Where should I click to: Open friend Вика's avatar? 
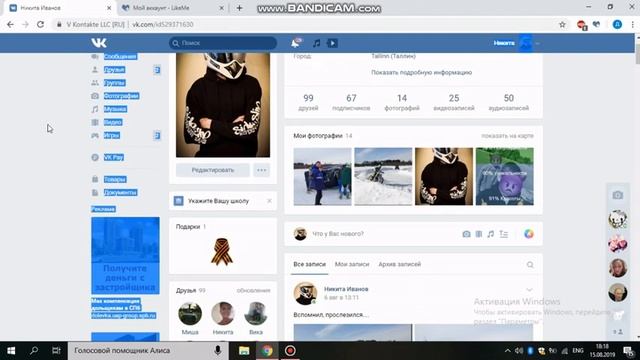pos(256,313)
